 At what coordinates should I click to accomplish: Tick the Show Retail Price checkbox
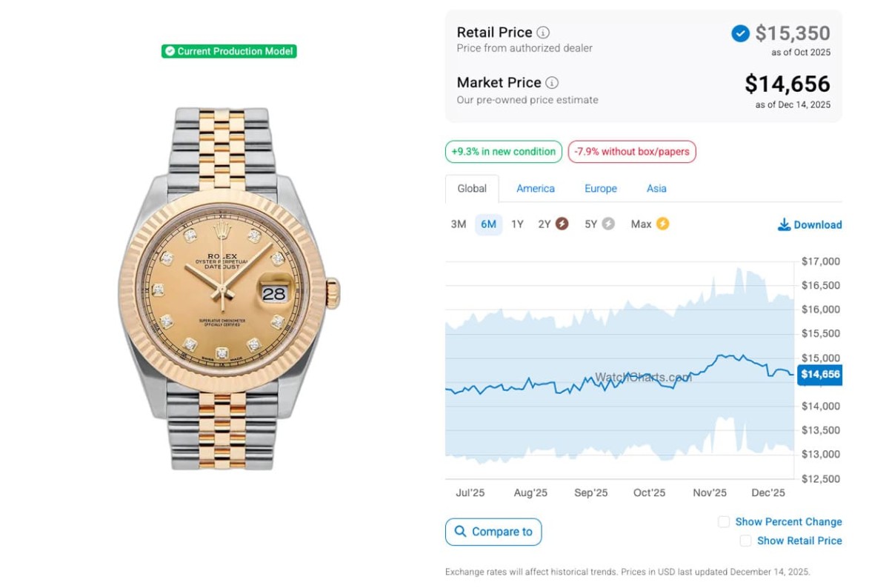point(745,541)
